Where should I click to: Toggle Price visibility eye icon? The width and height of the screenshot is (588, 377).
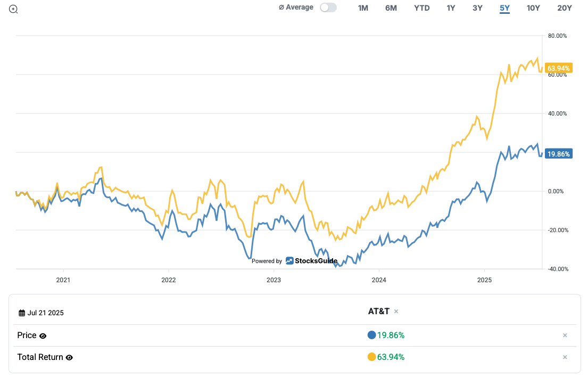click(43, 336)
